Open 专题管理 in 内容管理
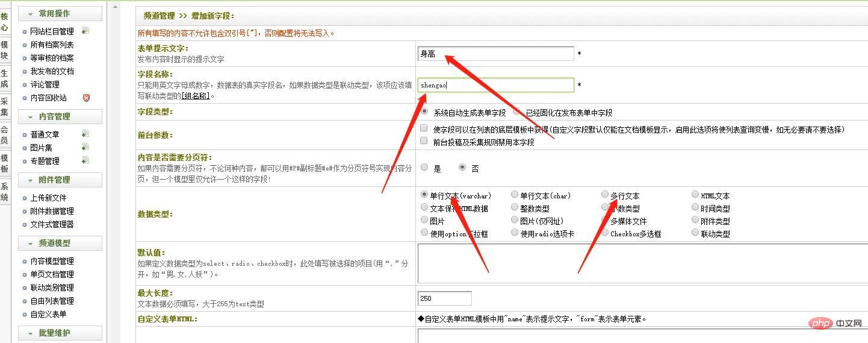 point(45,161)
